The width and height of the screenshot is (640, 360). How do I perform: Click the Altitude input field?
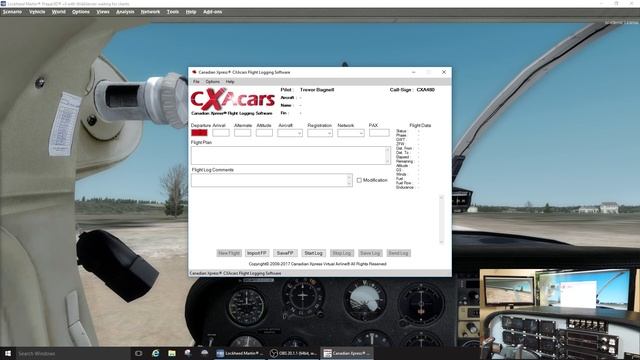[264, 133]
